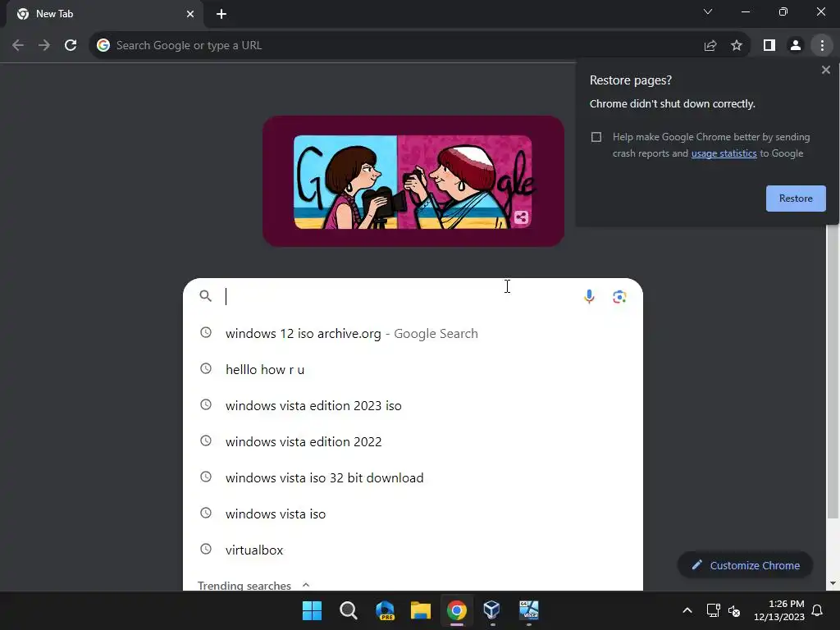Open the clock and date flyout
Screen dimensions: 840x630
point(779,610)
